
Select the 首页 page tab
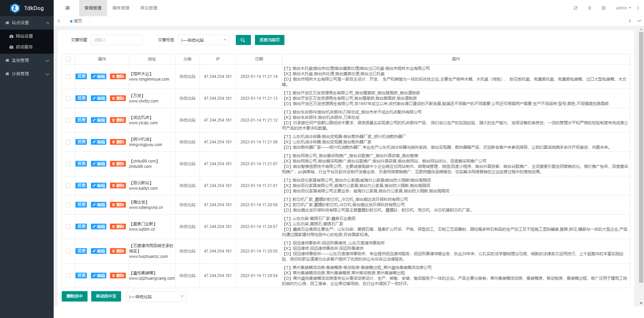click(x=76, y=21)
